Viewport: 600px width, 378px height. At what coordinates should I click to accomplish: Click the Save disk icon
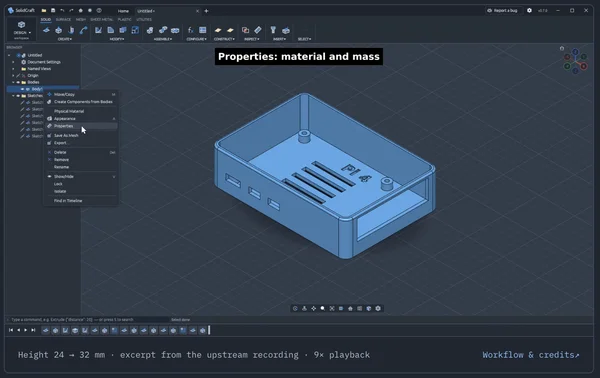[53, 11]
